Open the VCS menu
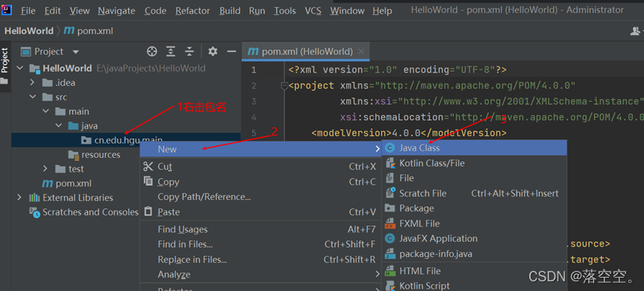 [x=313, y=10]
